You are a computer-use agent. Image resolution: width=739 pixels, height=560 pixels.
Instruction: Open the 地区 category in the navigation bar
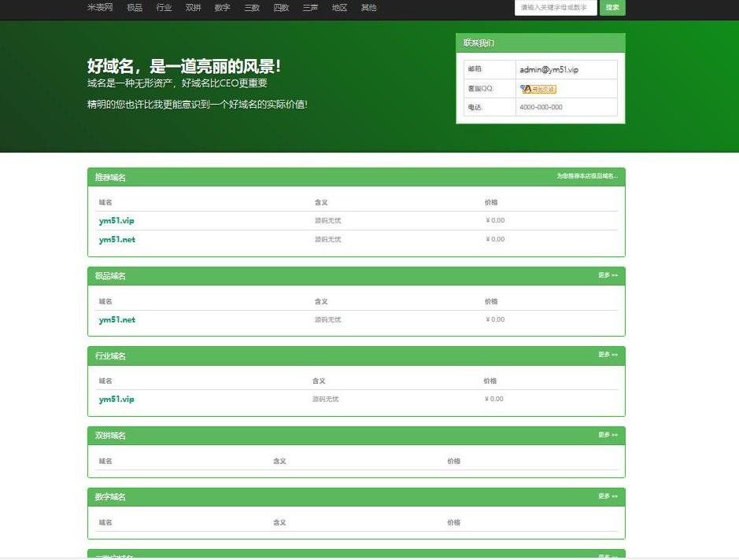tap(338, 8)
